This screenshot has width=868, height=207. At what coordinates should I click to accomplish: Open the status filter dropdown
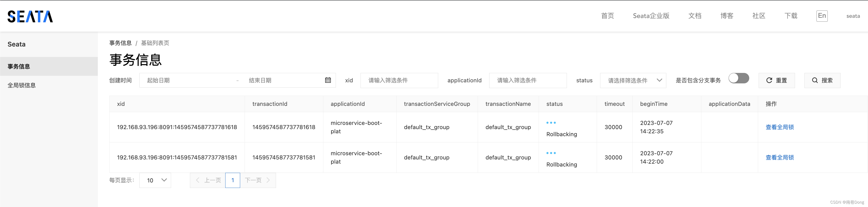pyautogui.click(x=633, y=80)
